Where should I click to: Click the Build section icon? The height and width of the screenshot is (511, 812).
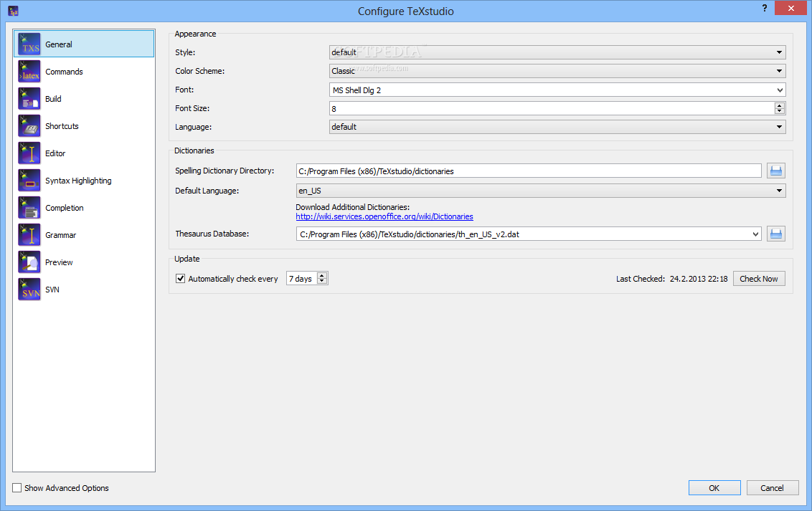tap(29, 99)
